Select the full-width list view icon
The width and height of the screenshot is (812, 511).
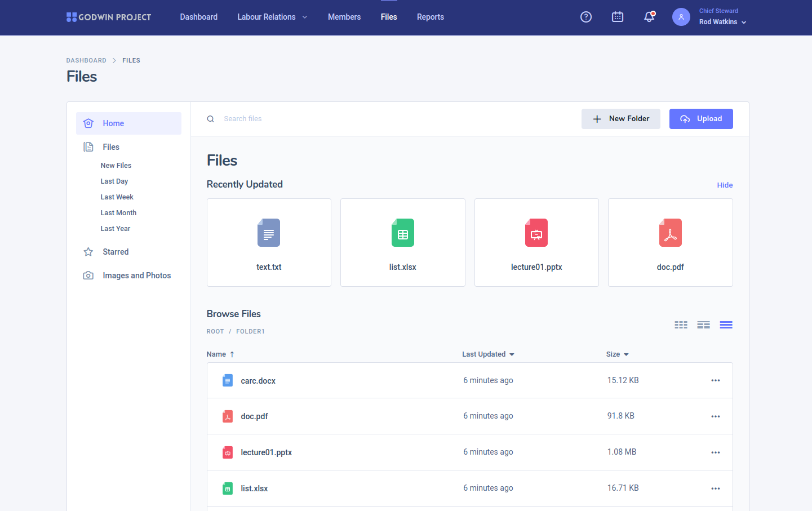tap(726, 325)
